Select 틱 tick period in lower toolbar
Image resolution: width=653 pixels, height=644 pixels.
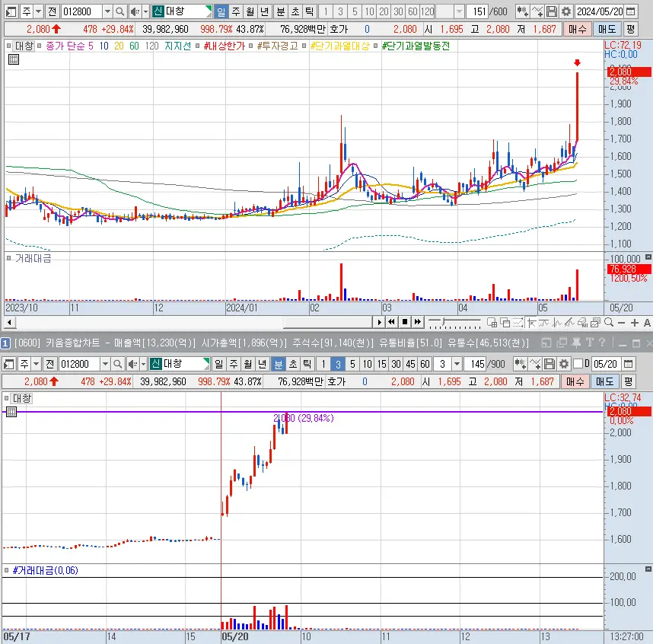click(x=307, y=364)
